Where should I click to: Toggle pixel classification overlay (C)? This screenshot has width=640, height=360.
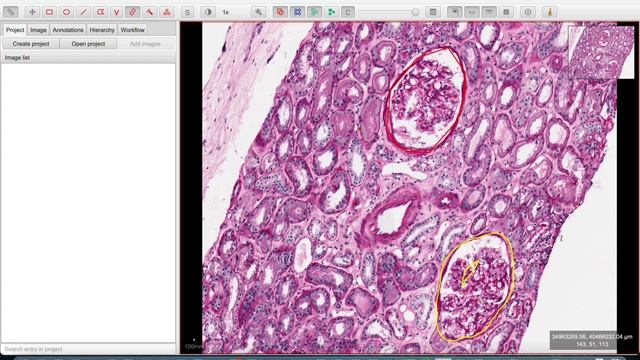pyautogui.click(x=348, y=12)
